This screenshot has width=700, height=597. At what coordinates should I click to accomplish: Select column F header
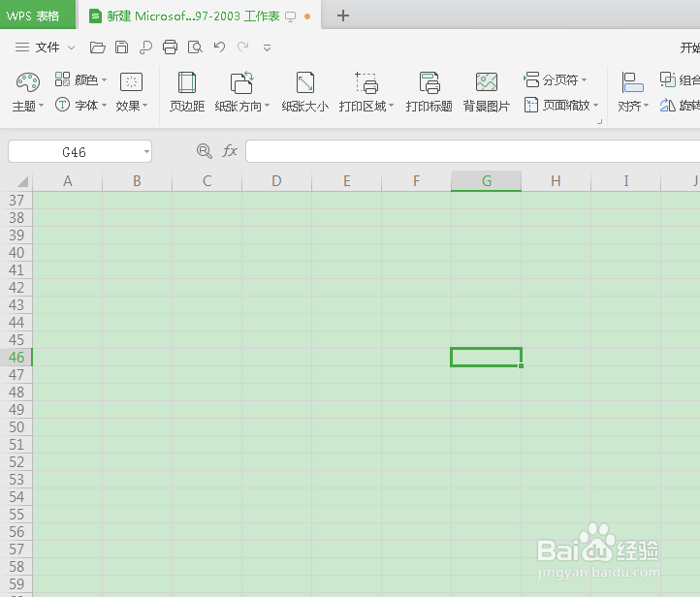pyautogui.click(x=416, y=181)
